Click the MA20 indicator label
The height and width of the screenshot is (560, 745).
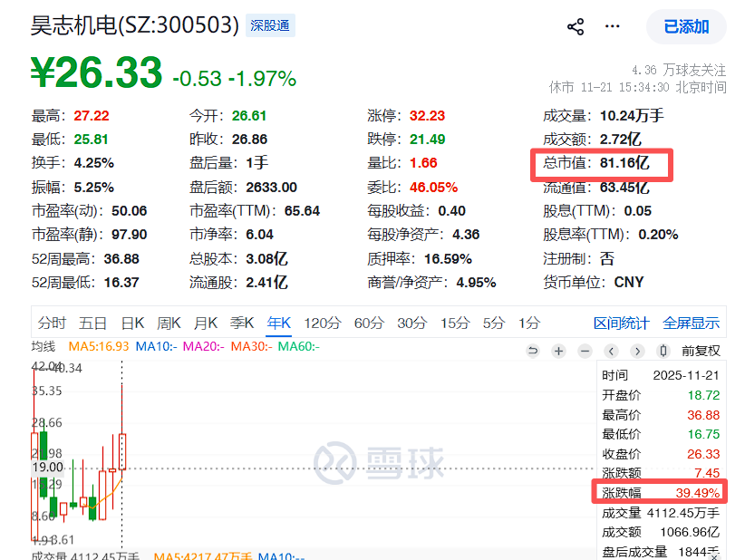(203, 347)
